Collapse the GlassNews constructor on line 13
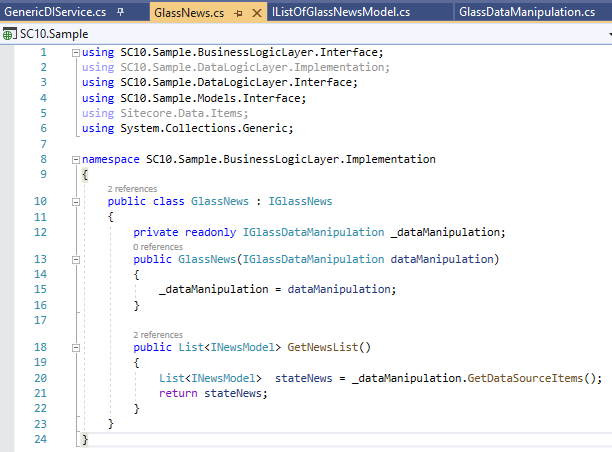Screen dimensions: 612x452 (x=76, y=260)
